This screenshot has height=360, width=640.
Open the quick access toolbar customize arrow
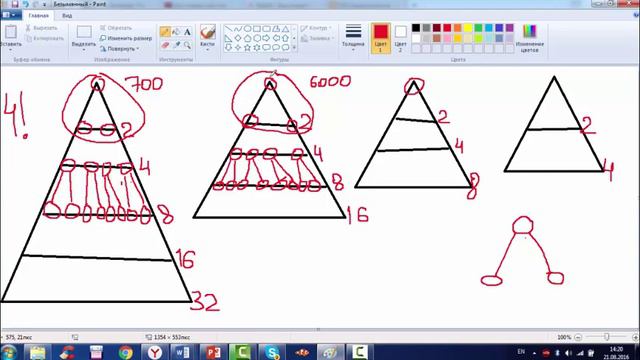tap(44, 4)
